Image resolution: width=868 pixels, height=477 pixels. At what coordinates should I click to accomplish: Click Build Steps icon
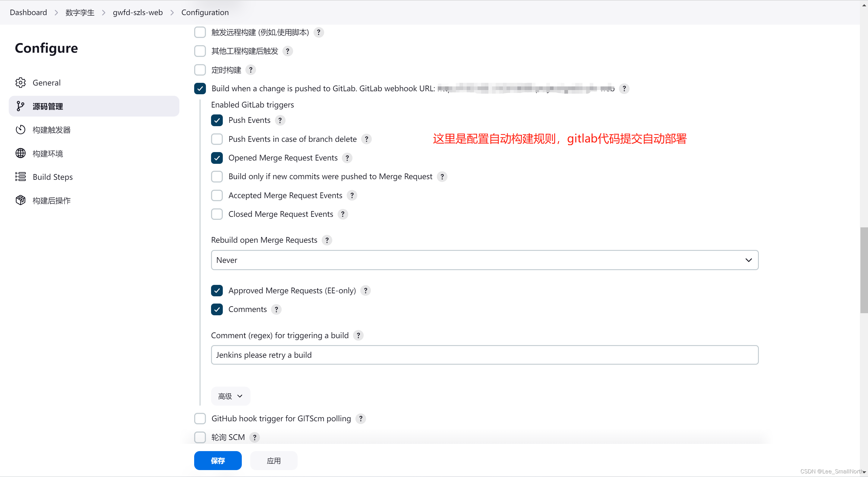21,177
